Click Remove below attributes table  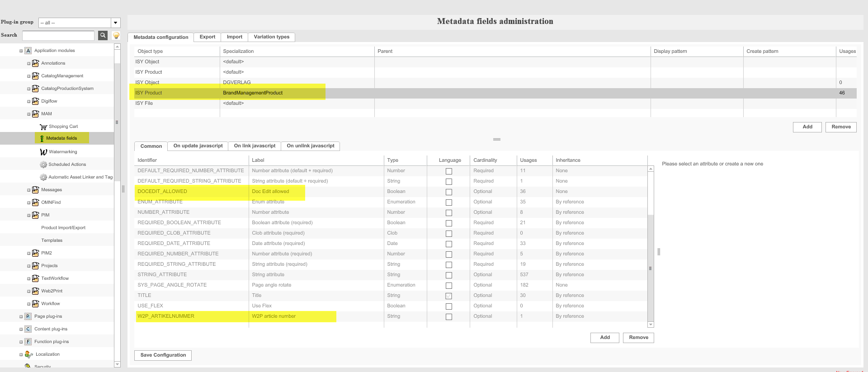point(638,338)
